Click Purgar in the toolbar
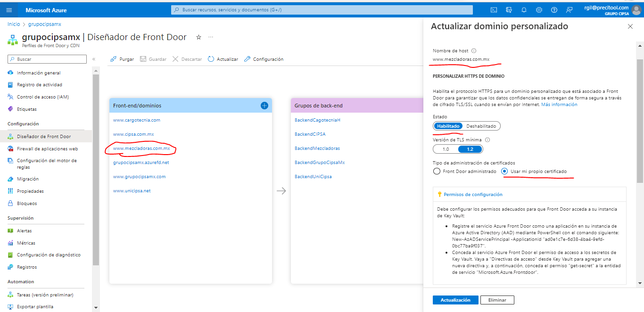 (x=122, y=59)
